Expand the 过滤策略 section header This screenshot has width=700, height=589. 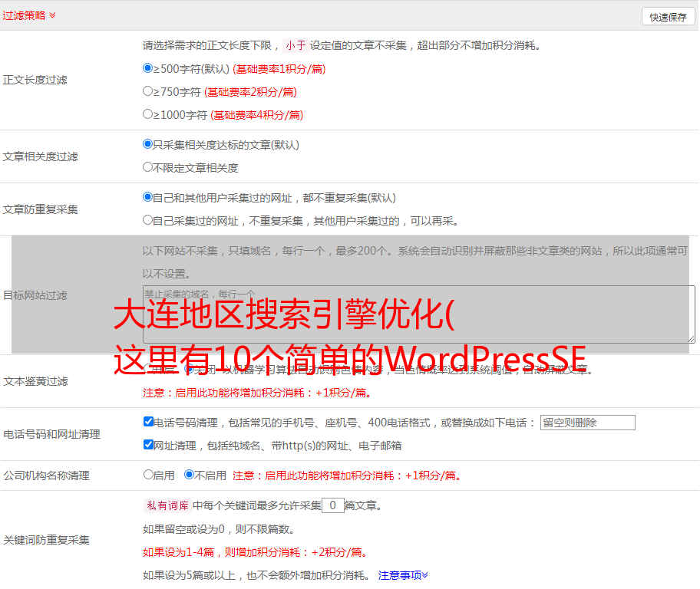click(29, 15)
